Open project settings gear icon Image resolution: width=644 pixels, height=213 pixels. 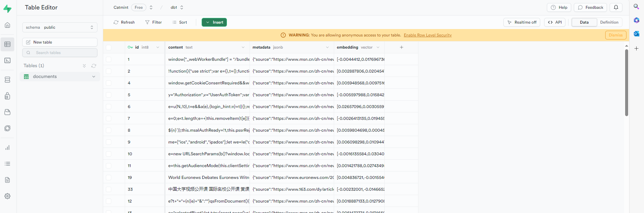(7, 196)
